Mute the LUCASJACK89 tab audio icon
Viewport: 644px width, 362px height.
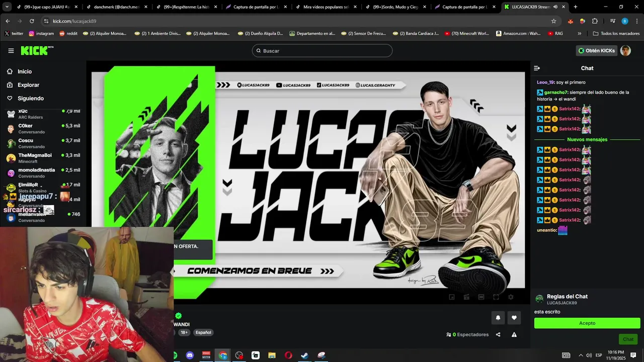[555, 7]
